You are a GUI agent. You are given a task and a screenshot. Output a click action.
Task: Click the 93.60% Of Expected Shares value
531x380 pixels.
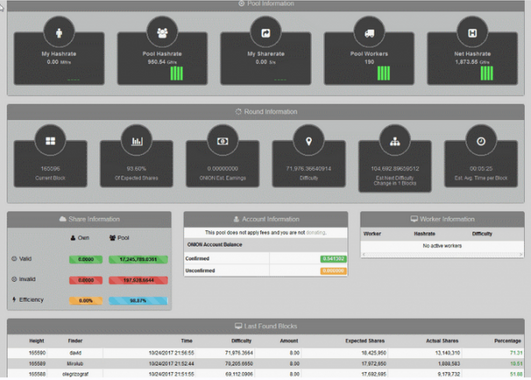click(x=136, y=169)
